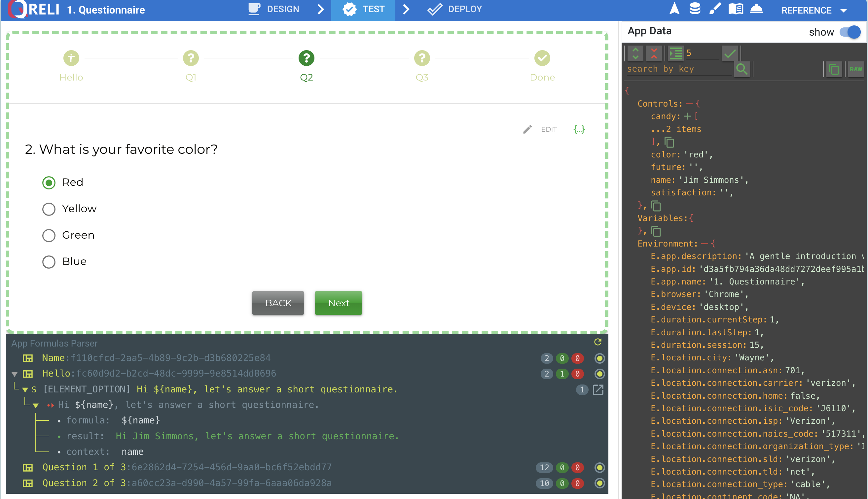868x499 pixels.
Task: Click the Question 2 of 3 row
Action: point(307,483)
